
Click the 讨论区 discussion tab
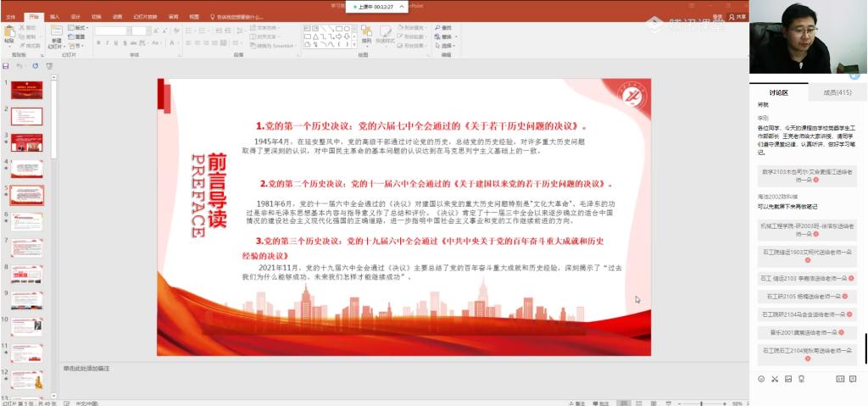tap(778, 92)
